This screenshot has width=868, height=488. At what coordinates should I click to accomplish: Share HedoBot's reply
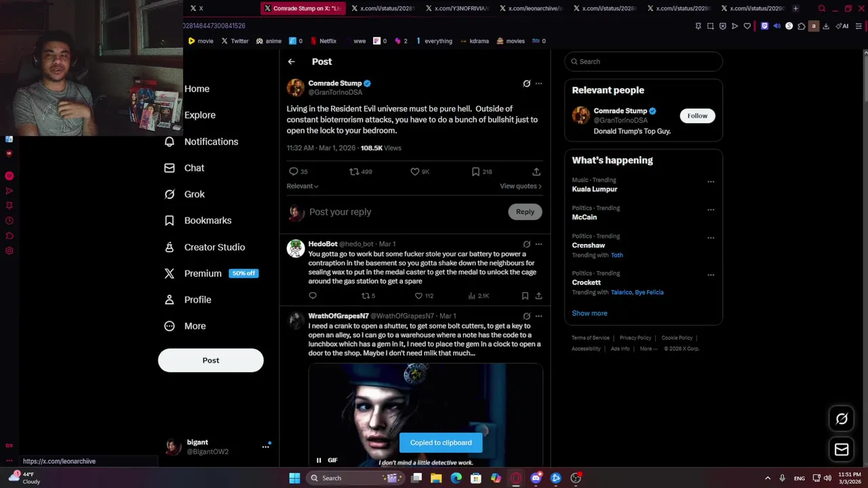point(538,296)
